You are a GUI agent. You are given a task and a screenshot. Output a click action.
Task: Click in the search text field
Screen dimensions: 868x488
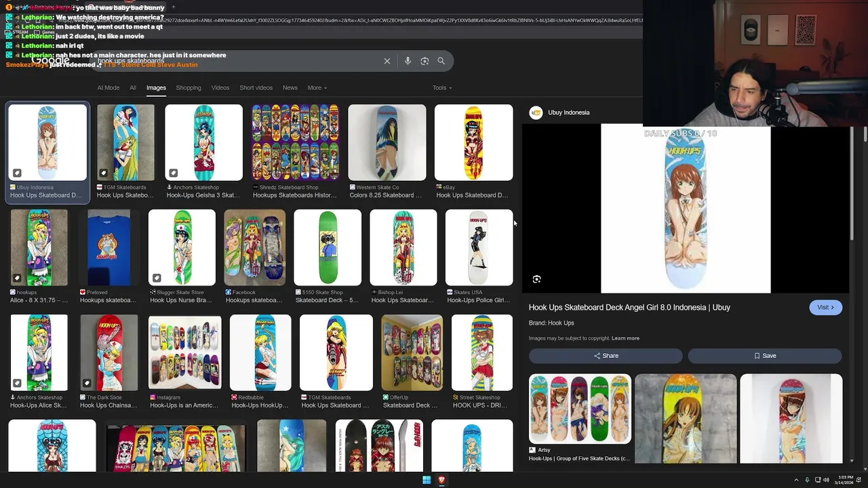click(x=237, y=61)
